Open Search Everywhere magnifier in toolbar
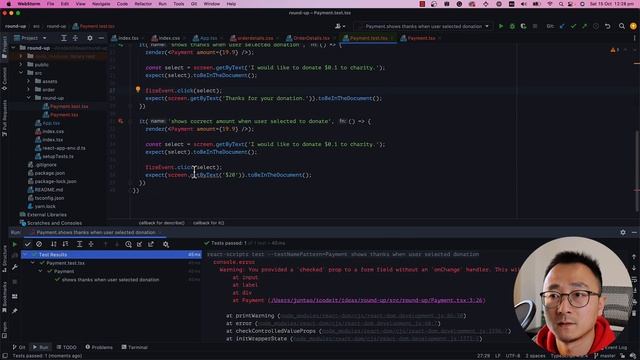This screenshot has width=640, height=360. pyautogui.click(x=622, y=26)
